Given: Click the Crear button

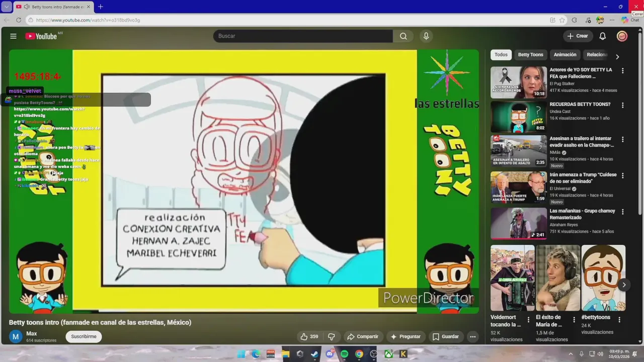Looking at the screenshot, I should click(578, 36).
